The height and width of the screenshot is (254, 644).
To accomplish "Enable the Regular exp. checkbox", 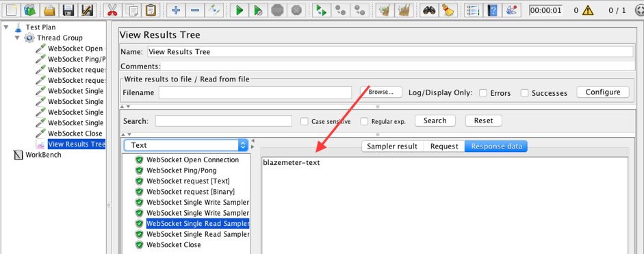I will point(364,121).
